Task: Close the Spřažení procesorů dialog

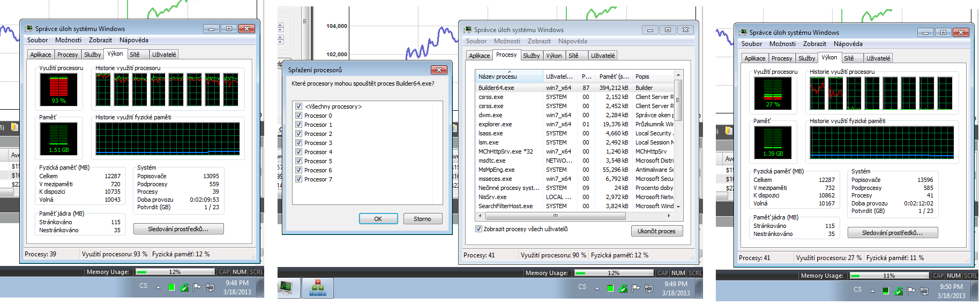Action: coord(439,70)
